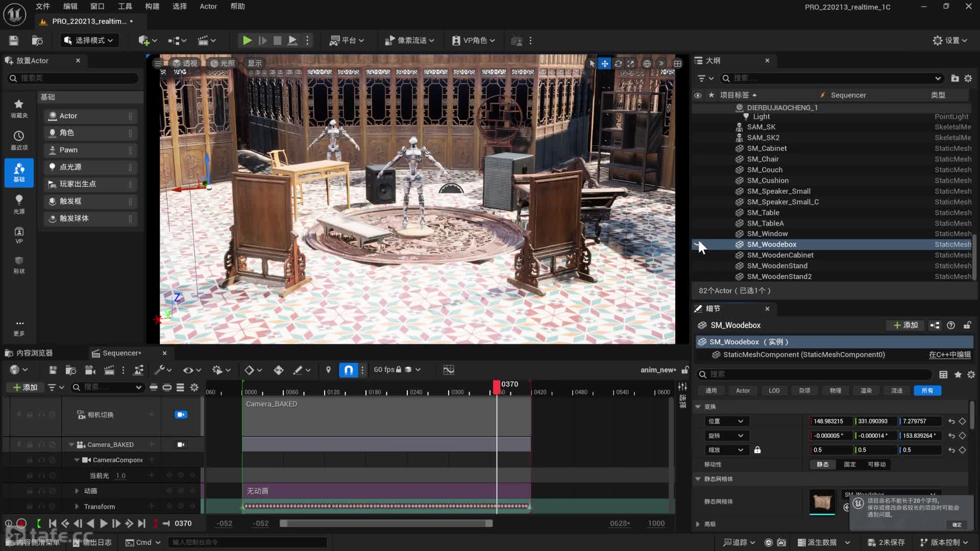Open the Location (位置) type dropdown
Screen dimensions: 980x551
click(x=726, y=421)
